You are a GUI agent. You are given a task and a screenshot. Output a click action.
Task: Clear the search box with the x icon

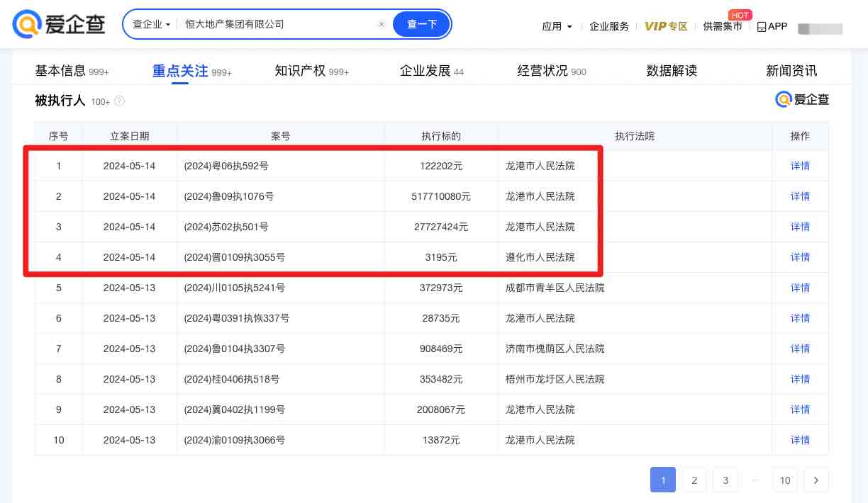click(382, 24)
